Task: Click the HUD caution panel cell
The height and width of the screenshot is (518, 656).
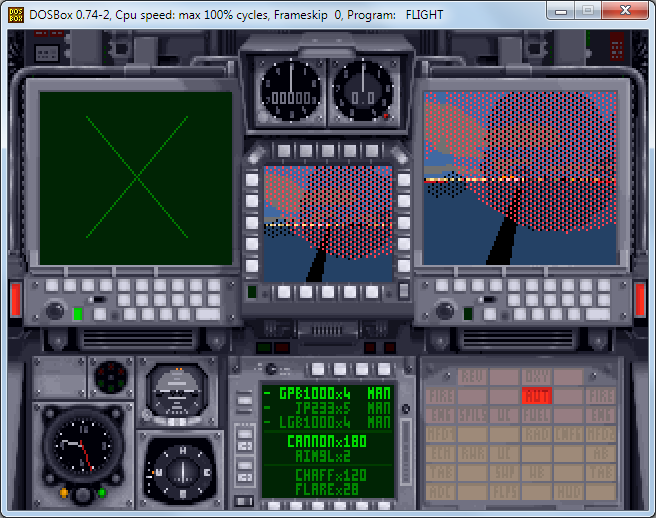Action: [569, 492]
